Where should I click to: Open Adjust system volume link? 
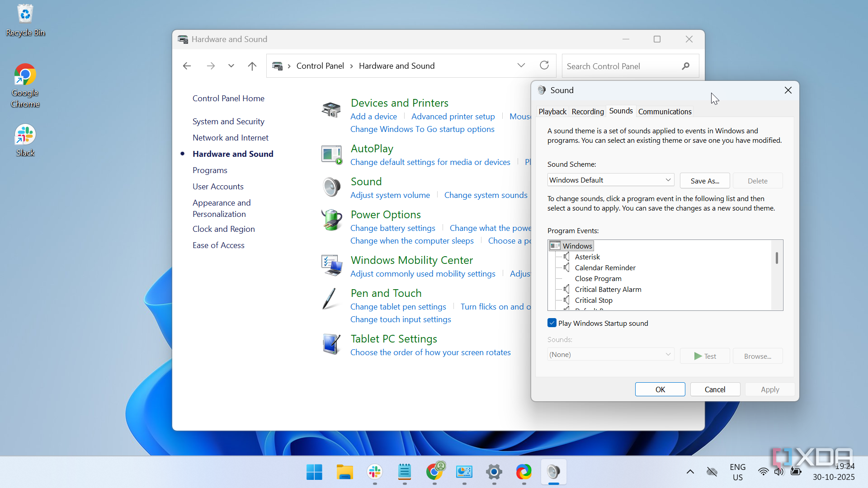point(390,195)
